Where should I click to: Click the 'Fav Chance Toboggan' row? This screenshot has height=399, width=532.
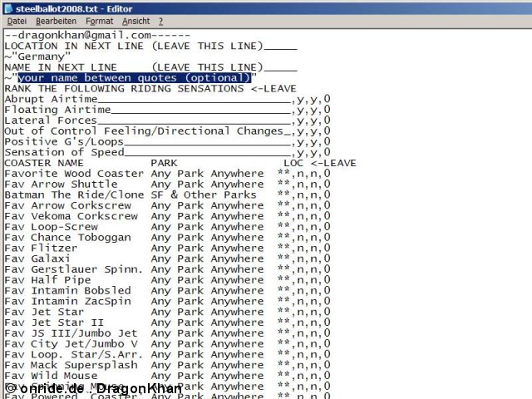[167, 238]
